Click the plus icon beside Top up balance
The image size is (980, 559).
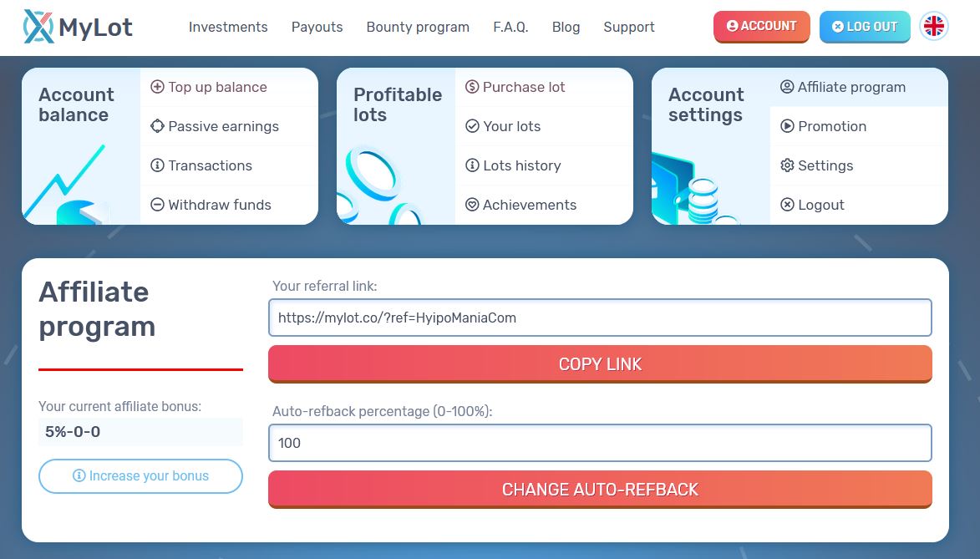(157, 87)
